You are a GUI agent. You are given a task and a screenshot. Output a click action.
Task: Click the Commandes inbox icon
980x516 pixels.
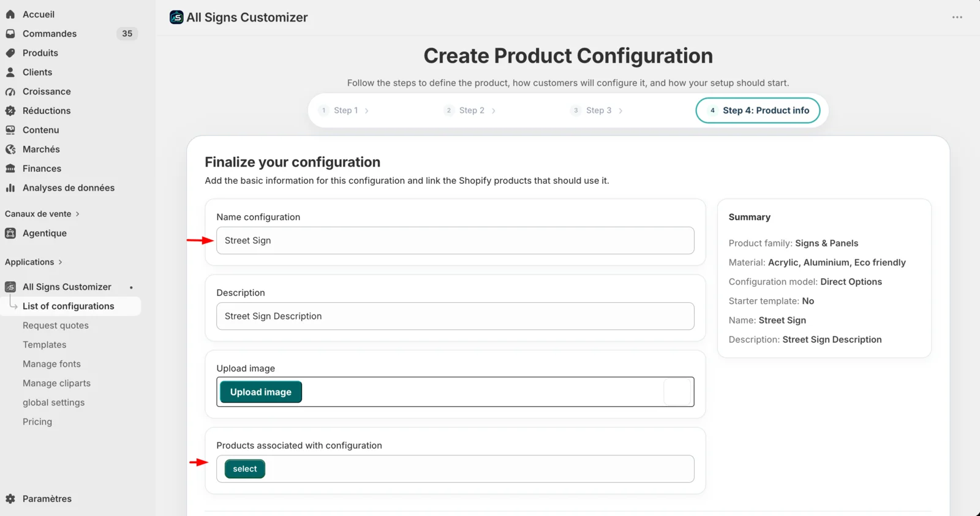coord(10,34)
